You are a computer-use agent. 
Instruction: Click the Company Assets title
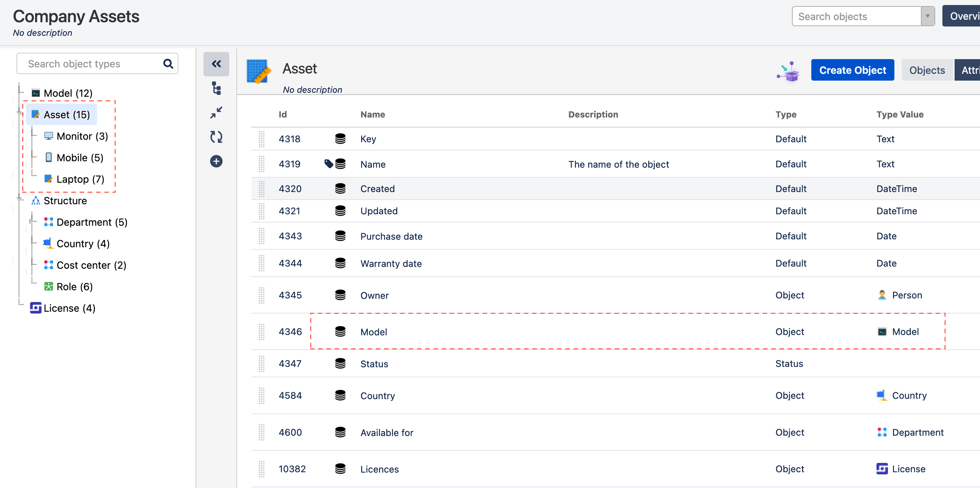[76, 17]
